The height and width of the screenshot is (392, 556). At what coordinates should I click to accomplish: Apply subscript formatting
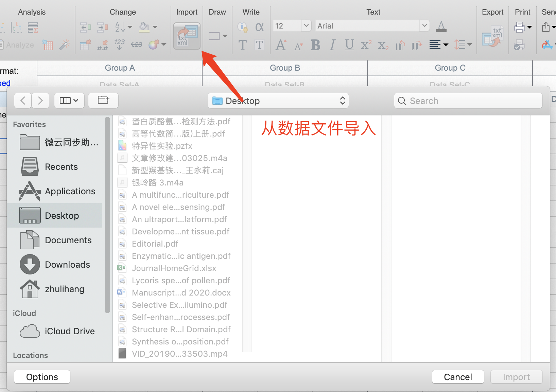pyautogui.click(x=383, y=46)
